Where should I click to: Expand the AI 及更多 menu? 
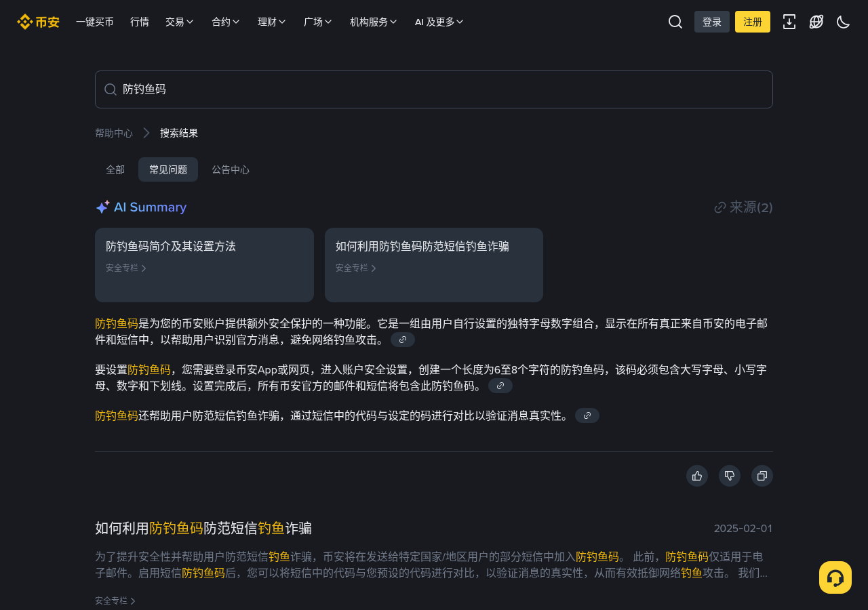pyautogui.click(x=439, y=22)
